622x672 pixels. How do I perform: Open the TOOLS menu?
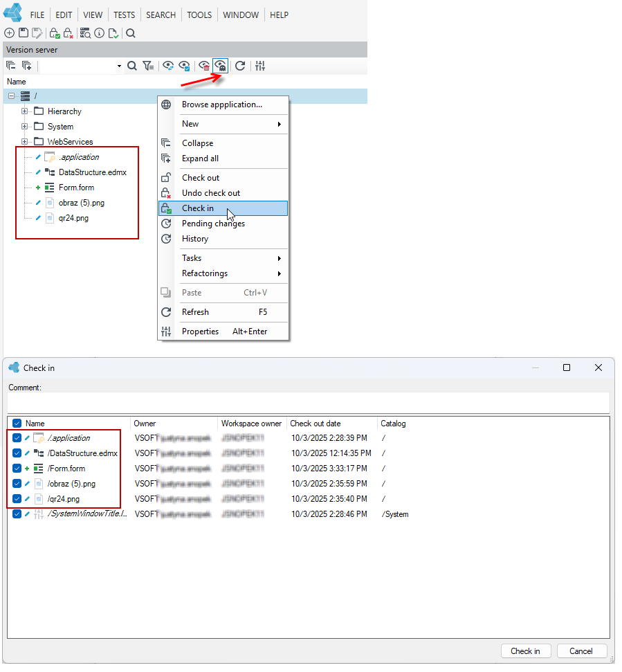199,15
